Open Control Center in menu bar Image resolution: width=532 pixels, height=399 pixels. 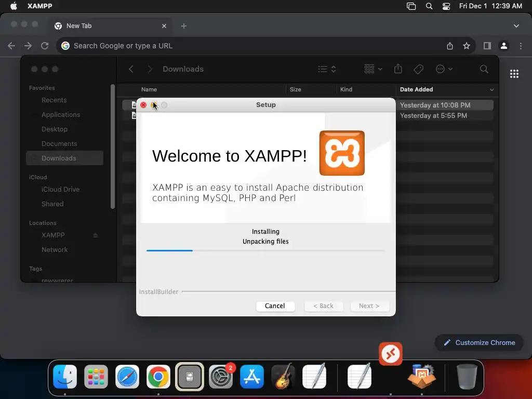click(446, 6)
